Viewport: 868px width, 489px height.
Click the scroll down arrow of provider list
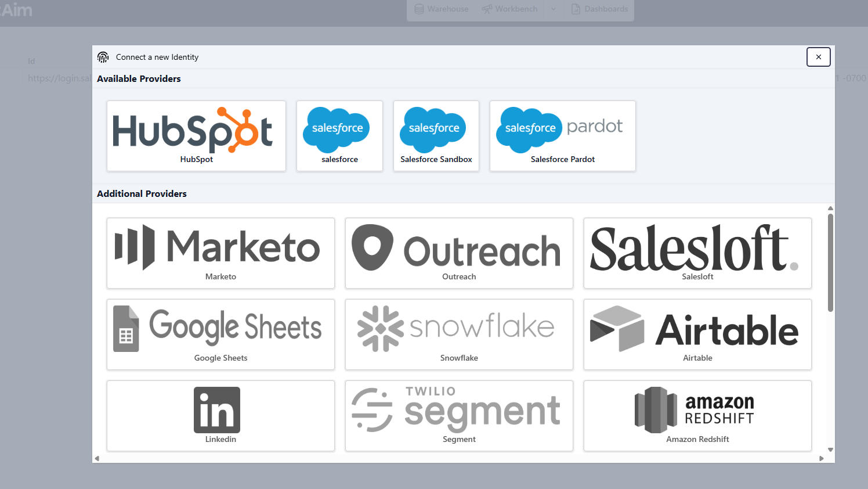pyautogui.click(x=830, y=450)
